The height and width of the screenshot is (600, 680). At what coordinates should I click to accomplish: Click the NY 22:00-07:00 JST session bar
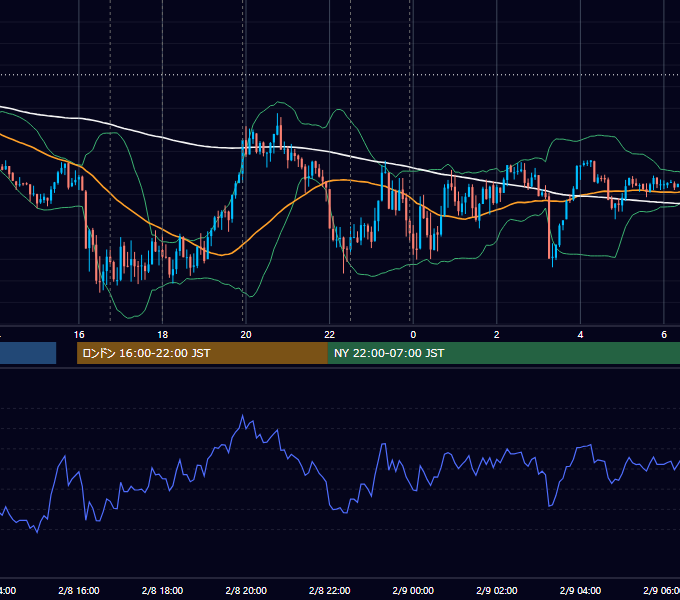click(x=503, y=353)
